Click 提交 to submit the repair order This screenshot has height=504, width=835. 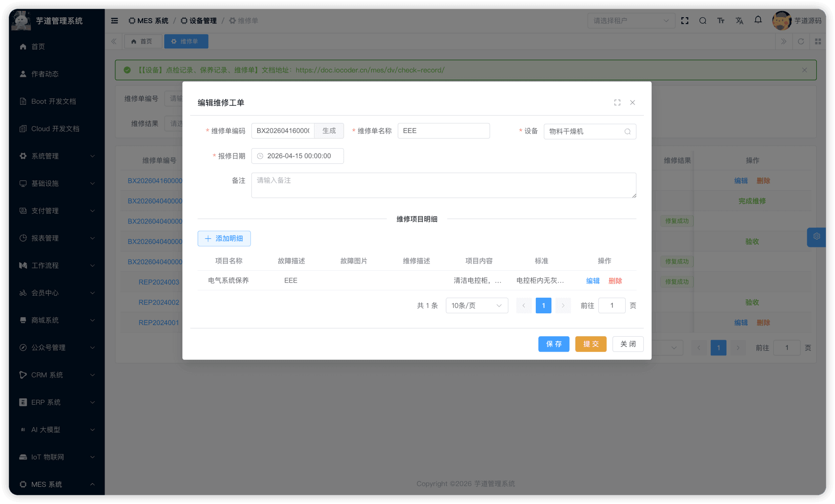click(591, 344)
